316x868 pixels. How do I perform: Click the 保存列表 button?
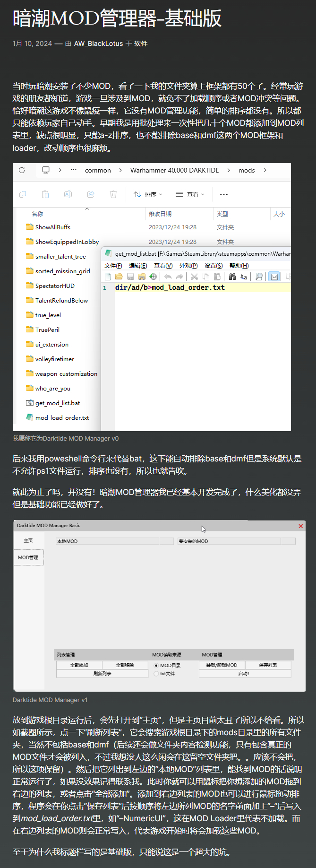point(268,665)
